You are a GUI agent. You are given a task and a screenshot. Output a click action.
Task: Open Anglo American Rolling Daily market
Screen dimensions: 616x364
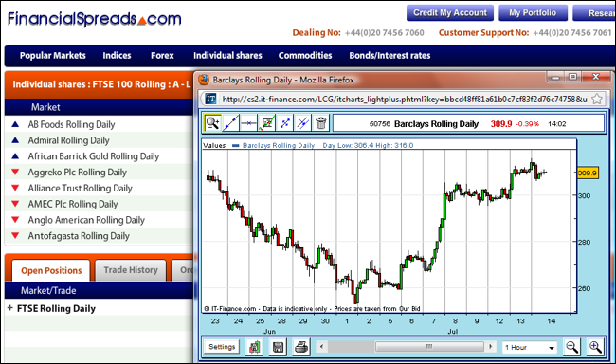pos(86,220)
